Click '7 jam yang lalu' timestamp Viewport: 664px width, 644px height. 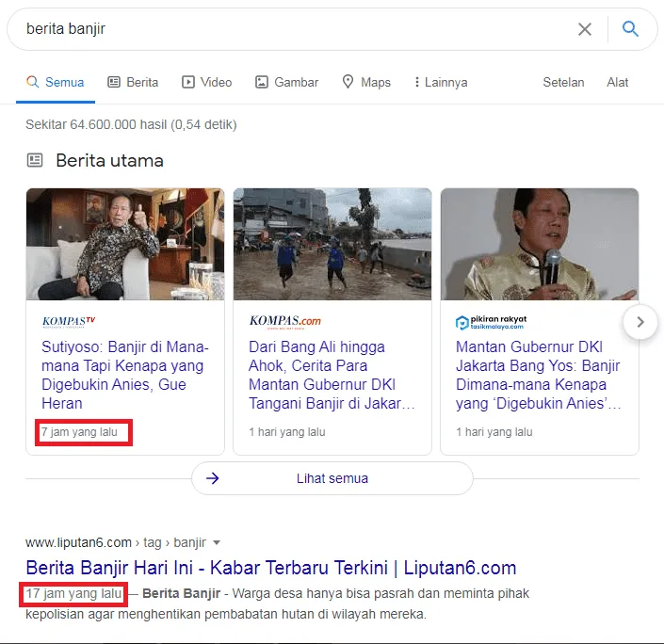[x=79, y=432]
